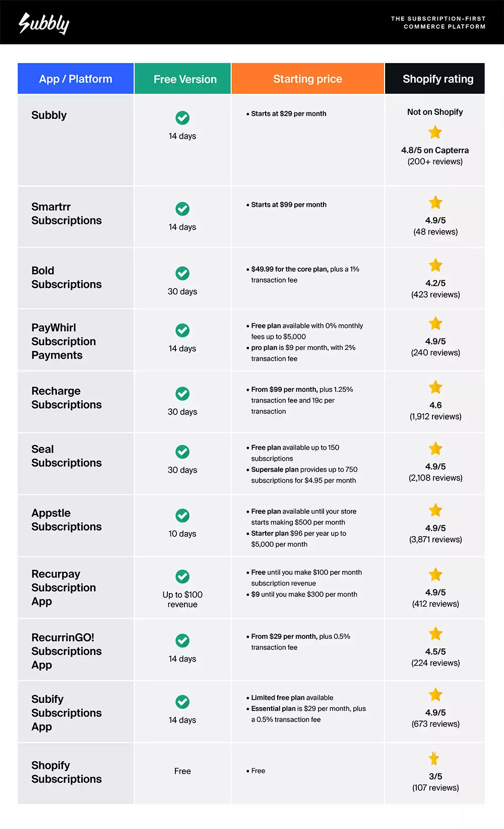Screen dimensions: 504x829
Task: Click the green checkmark in Subbly row
Action: 182,118
